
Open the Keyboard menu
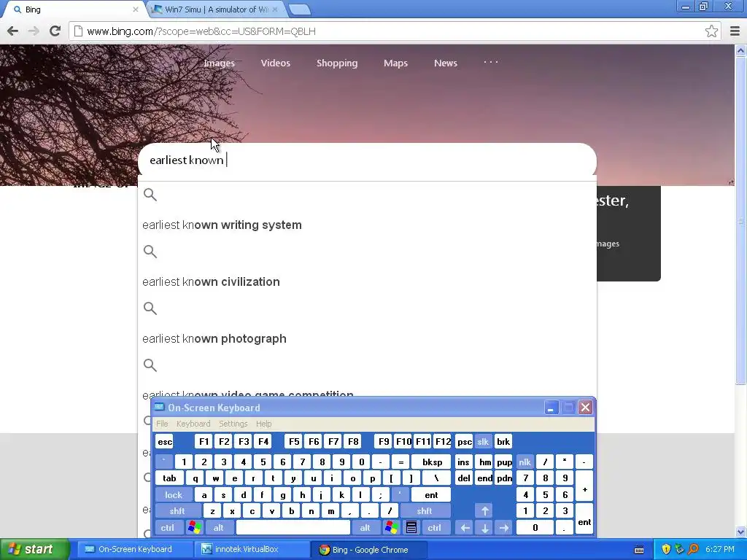[193, 424]
